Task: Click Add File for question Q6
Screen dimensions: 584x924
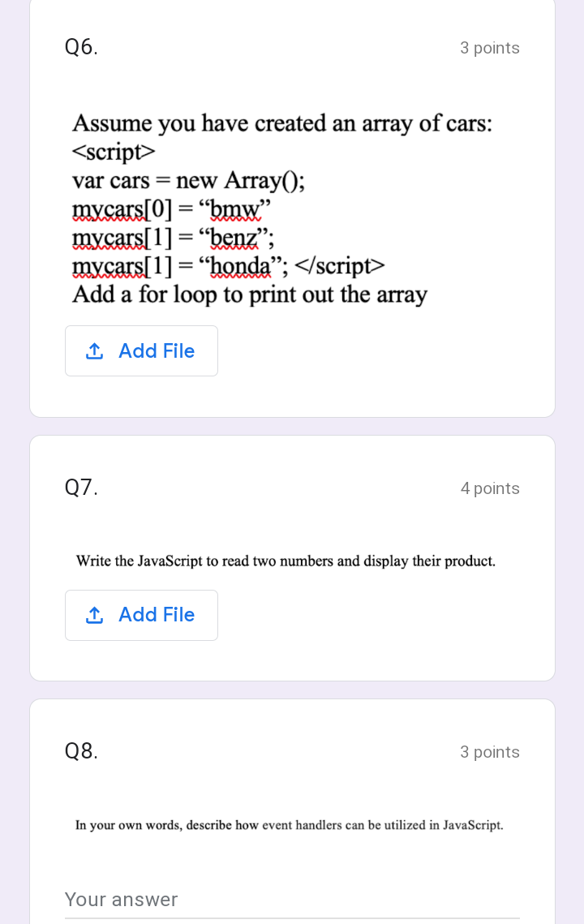Action: coord(141,350)
